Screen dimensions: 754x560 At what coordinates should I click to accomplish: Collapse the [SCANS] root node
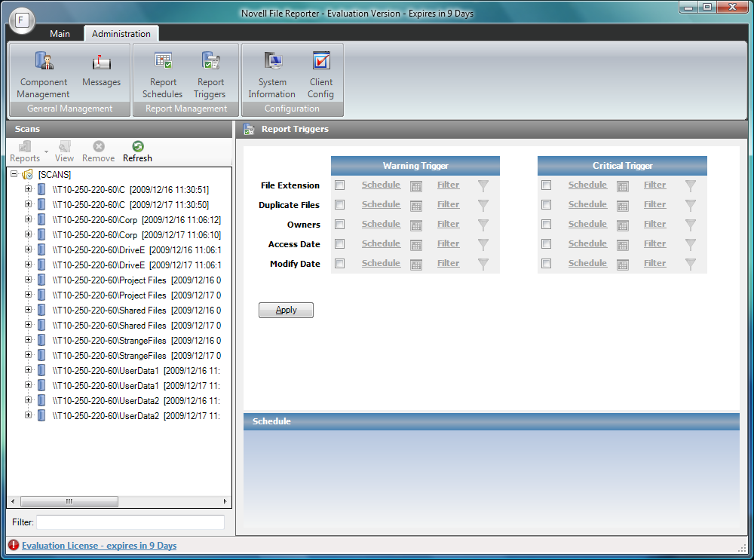(x=14, y=174)
